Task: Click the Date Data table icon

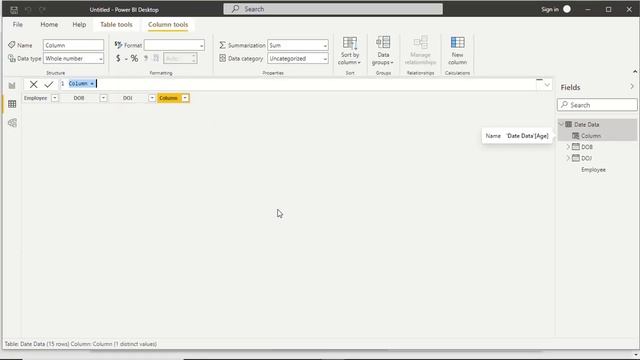Action: tap(569, 124)
